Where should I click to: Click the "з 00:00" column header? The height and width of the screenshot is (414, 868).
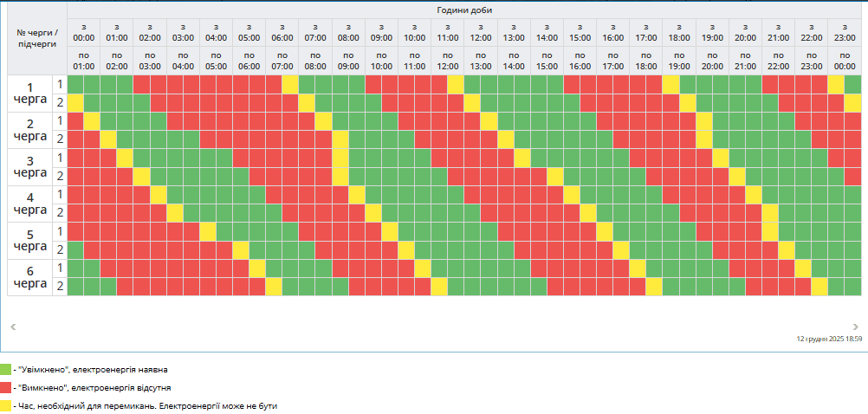[x=84, y=32]
